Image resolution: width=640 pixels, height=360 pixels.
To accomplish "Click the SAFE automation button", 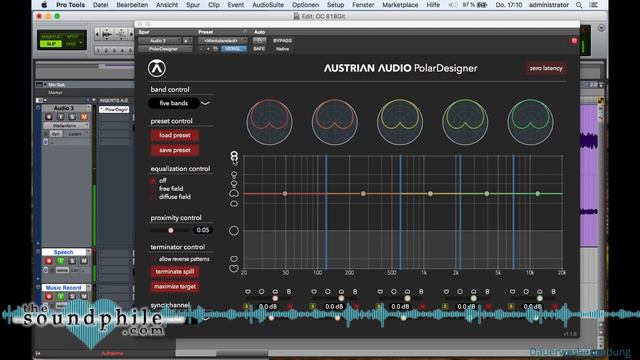I will (x=259, y=49).
